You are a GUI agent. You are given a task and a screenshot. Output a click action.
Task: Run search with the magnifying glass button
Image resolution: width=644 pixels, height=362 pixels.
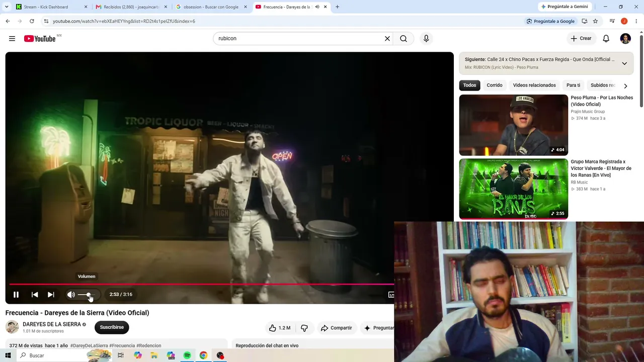tap(404, 39)
